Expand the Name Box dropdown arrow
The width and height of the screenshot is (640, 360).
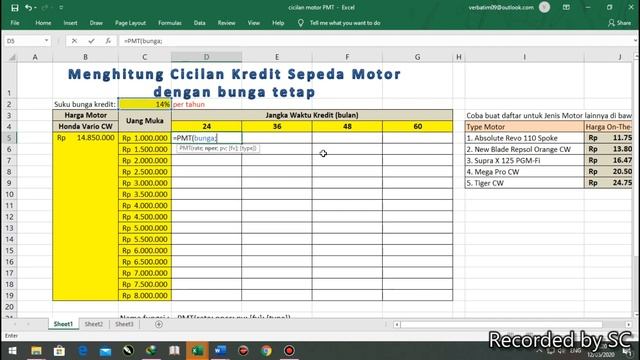tap(47, 41)
